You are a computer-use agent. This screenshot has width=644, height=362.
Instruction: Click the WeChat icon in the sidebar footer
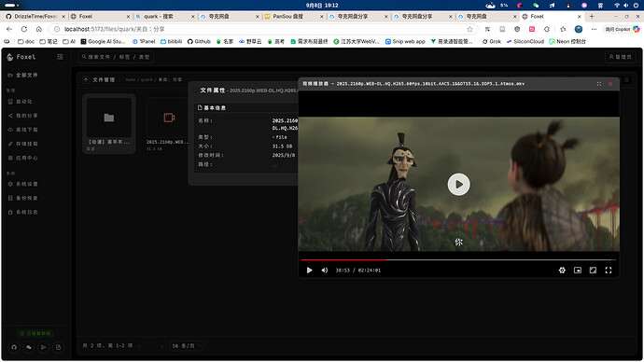point(29,347)
